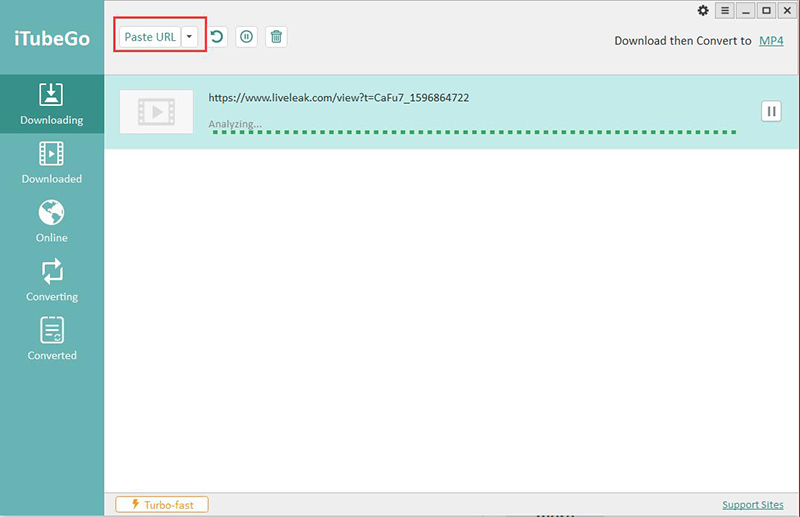Go to the Converting tab
Image resolution: width=800 pixels, height=517 pixels.
[52, 280]
